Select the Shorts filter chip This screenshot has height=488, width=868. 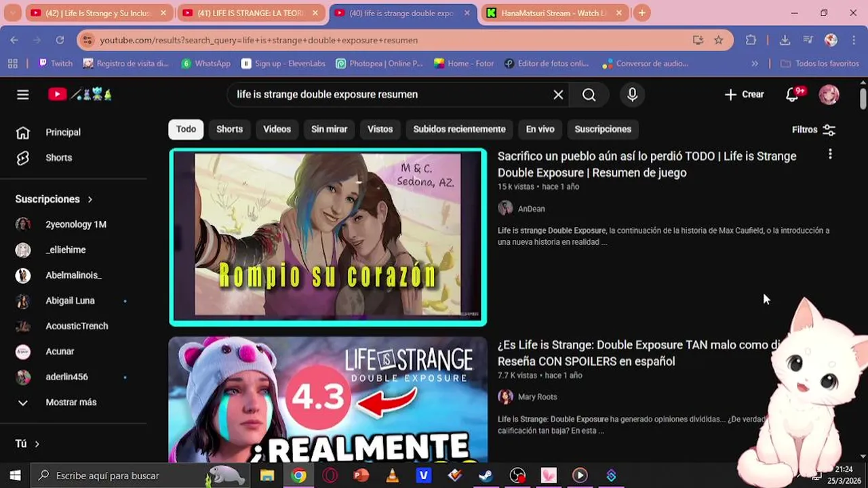(229, 129)
